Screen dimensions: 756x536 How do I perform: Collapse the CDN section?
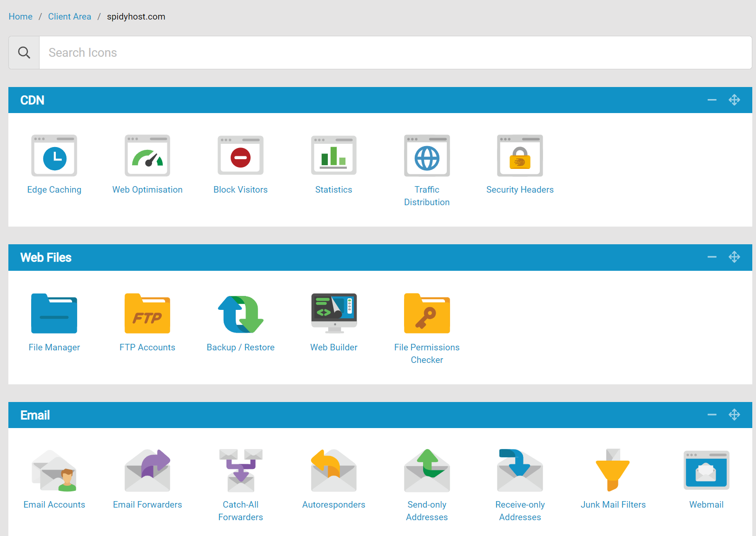pyautogui.click(x=711, y=100)
